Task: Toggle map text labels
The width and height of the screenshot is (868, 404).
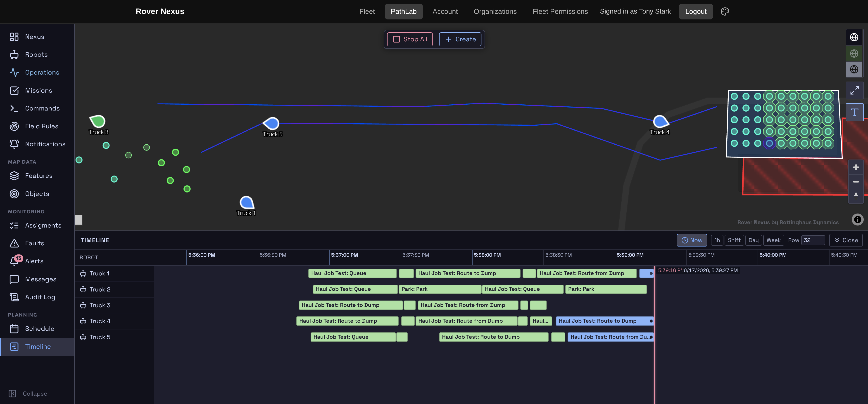Action: tap(854, 113)
